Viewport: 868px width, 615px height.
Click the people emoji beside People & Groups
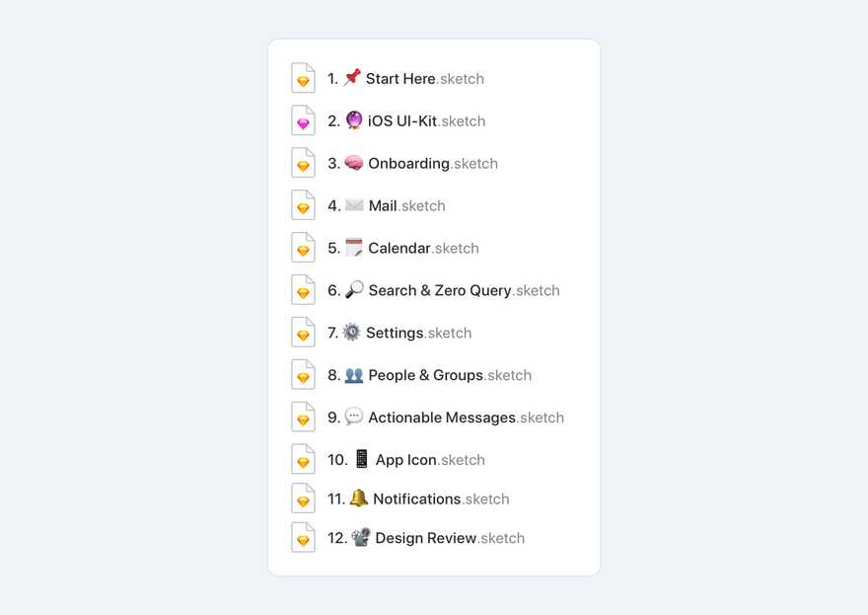click(x=354, y=375)
